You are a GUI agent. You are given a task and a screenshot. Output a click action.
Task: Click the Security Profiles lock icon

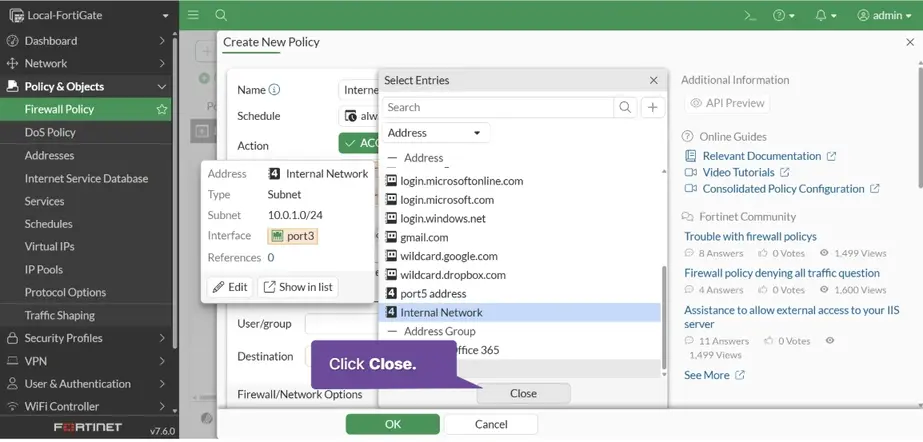(12, 338)
